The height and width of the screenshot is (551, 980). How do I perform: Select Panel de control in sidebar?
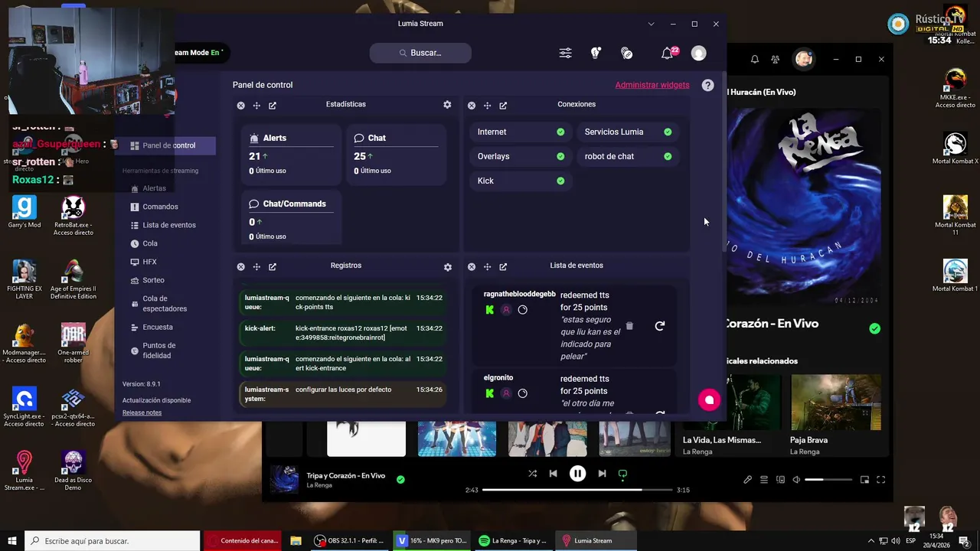pyautogui.click(x=166, y=145)
